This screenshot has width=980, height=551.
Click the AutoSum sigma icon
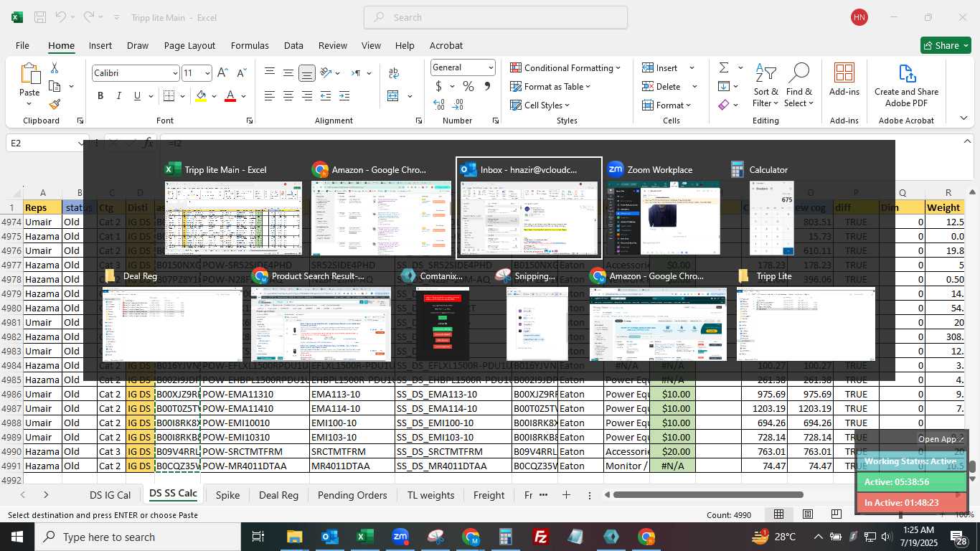[x=724, y=67]
